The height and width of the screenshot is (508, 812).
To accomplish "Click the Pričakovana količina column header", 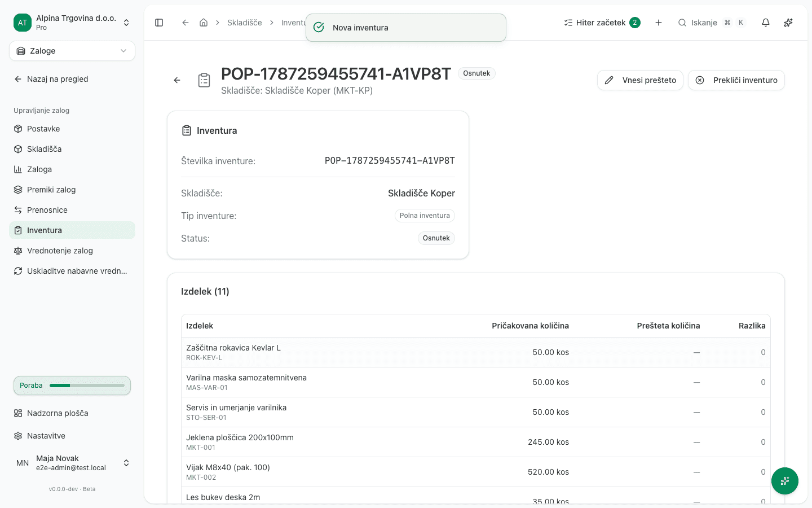I will pyautogui.click(x=530, y=326).
